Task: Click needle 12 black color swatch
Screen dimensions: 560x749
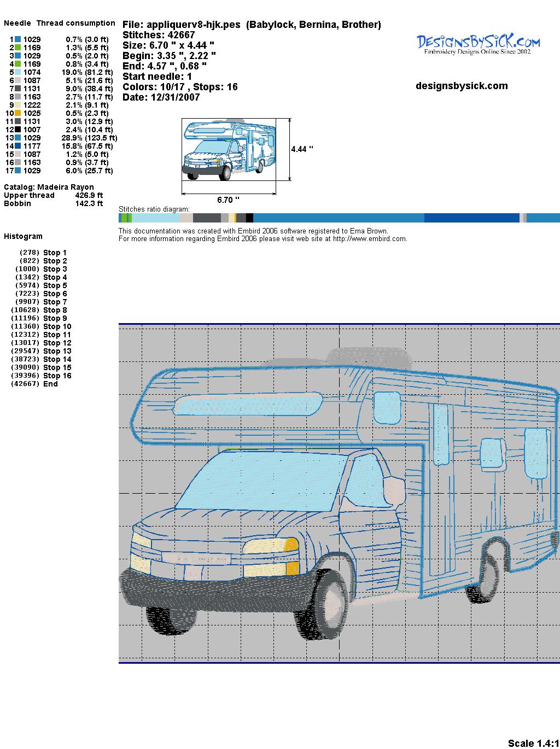Action: 18,130
